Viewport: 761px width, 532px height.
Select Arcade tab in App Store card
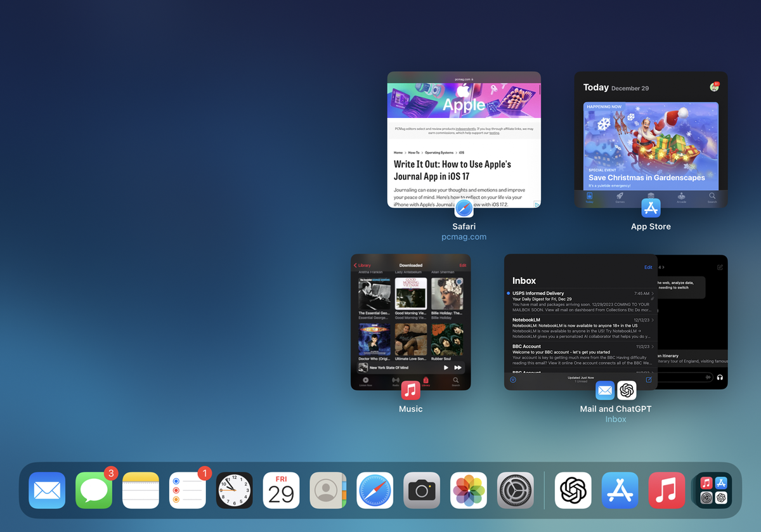[681, 198]
